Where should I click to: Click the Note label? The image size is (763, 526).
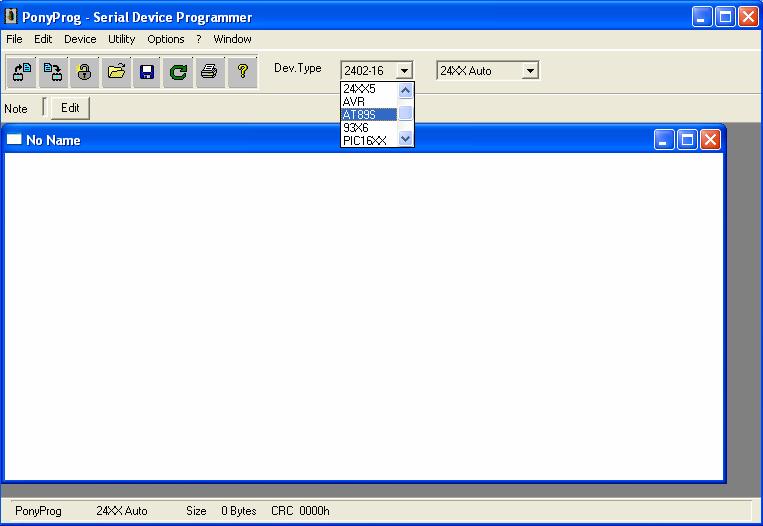[16, 109]
